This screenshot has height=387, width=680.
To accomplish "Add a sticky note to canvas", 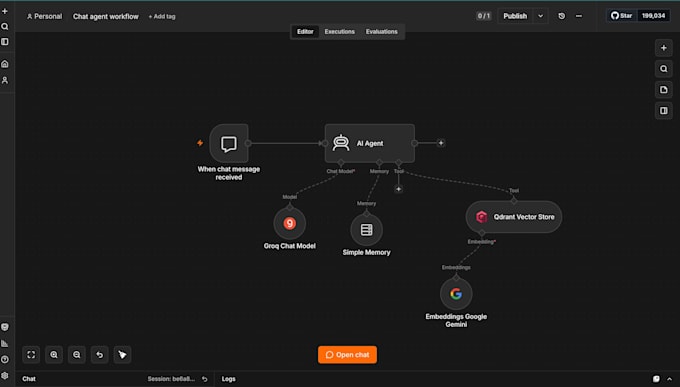I will (x=664, y=90).
